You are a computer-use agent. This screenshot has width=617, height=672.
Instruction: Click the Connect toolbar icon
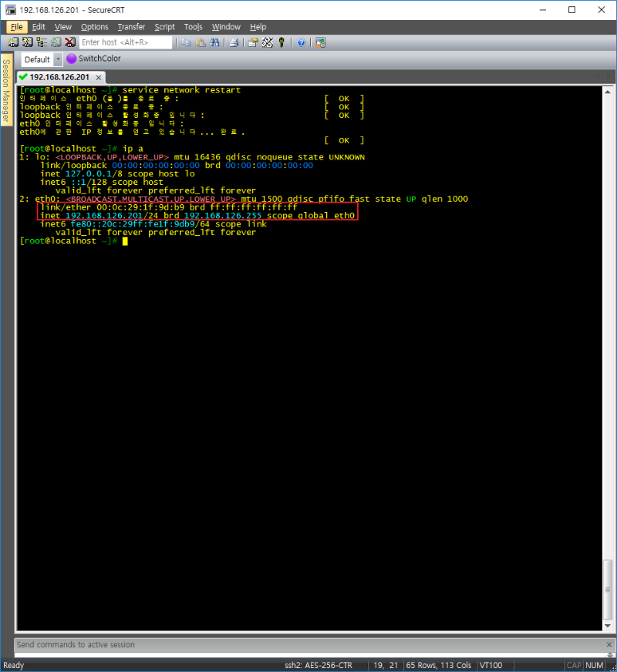click(x=13, y=42)
